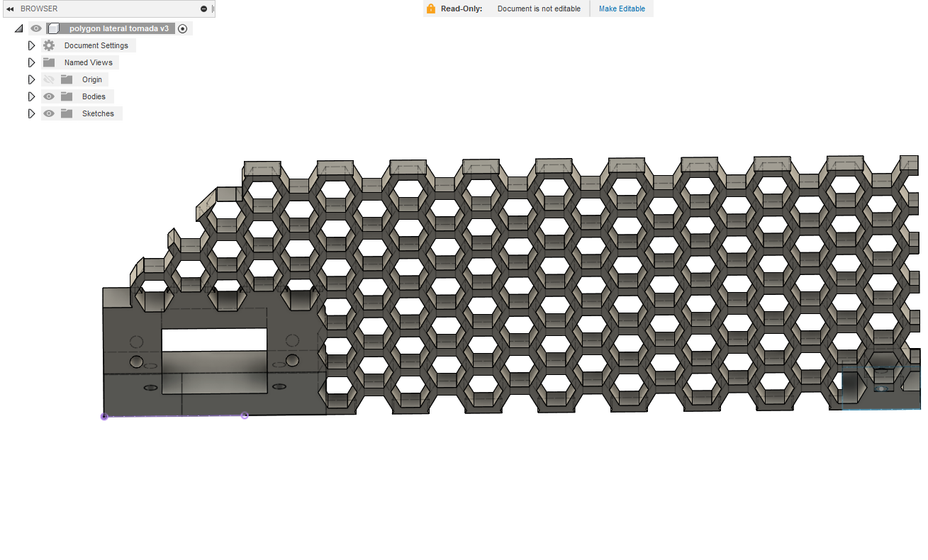This screenshot has width=928, height=560.
Task: Show the hidden Origin folder via eye icon
Action: (49, 79)
